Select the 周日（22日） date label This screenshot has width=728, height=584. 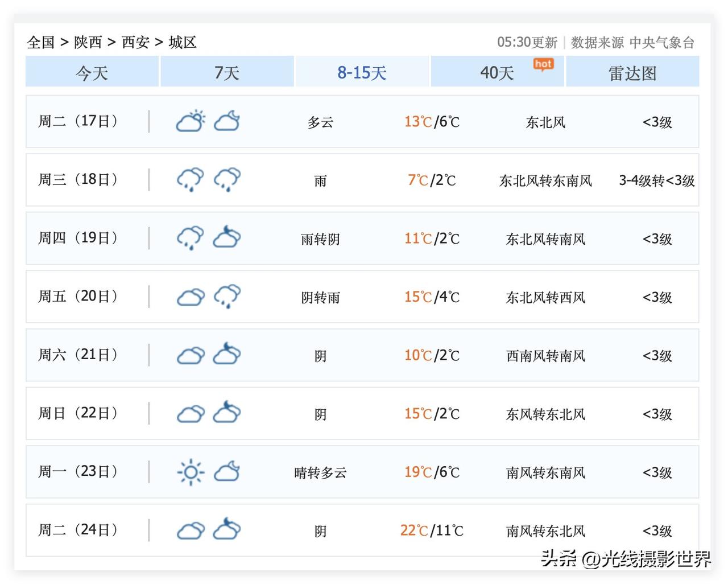point(78,413)
